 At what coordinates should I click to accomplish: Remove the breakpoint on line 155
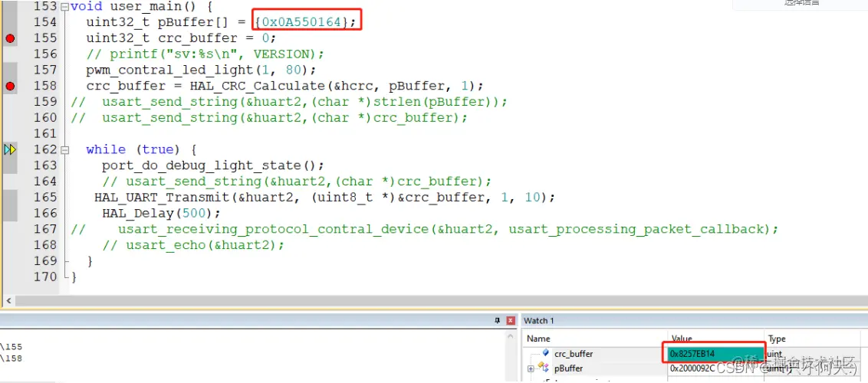click(9, 38)
